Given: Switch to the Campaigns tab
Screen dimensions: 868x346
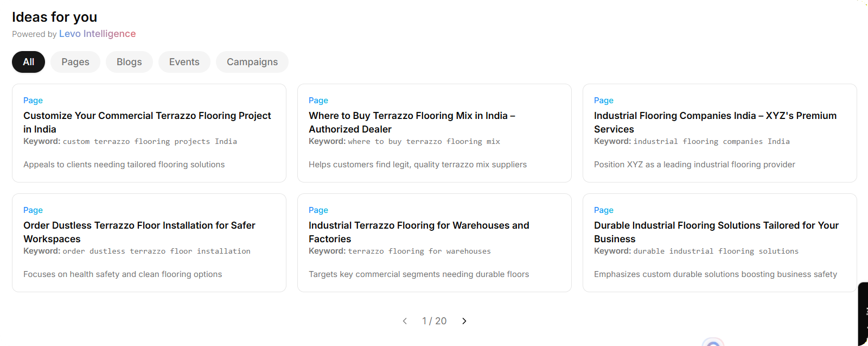Looking at the screenshot, I should pos(252,62).
